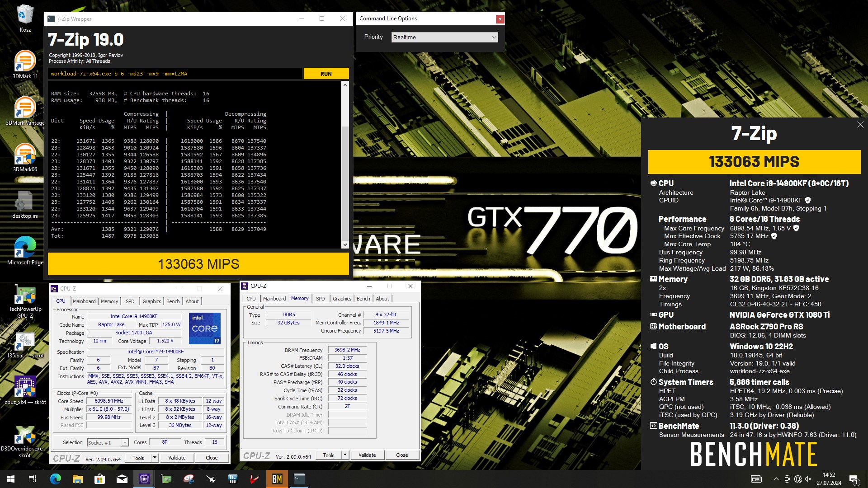868x488 pixels.
Task: Open the 3DMark Vantage desktop shortcut
Action: coord(25,111)
